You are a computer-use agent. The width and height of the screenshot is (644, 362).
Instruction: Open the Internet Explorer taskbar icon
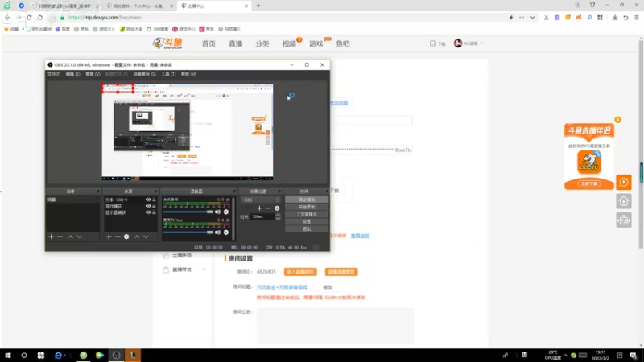pyautogui.click(x=58, y=356)
